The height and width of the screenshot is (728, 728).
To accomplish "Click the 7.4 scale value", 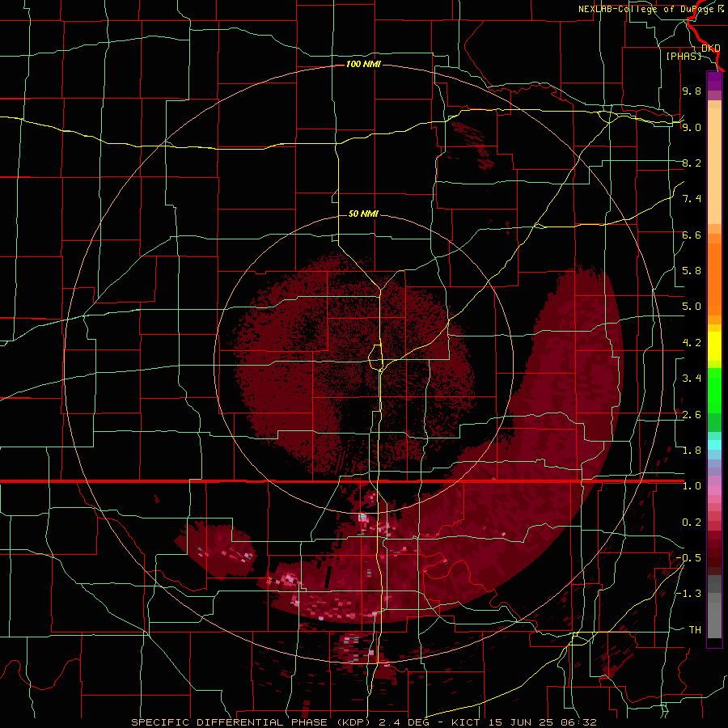I will [692, 199].
